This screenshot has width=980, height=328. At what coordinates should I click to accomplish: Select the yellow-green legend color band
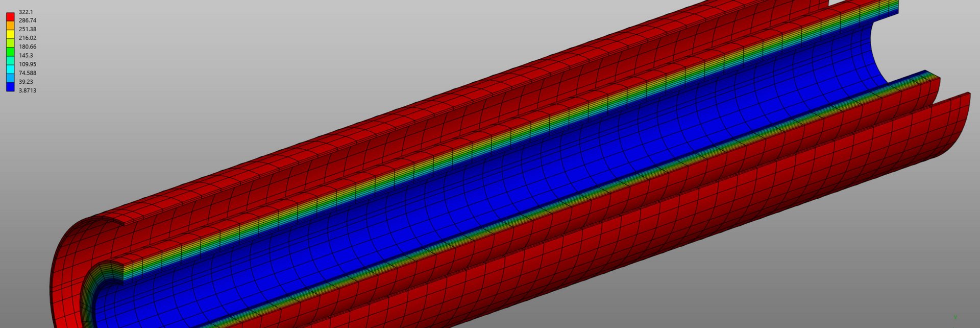pyautogui.click(x=10, y=42)
